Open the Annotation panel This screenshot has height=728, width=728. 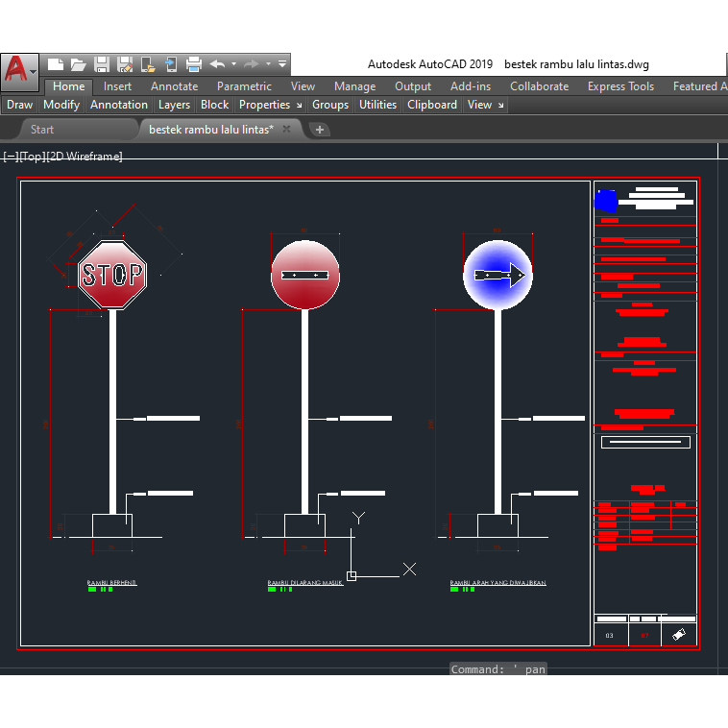119,105
